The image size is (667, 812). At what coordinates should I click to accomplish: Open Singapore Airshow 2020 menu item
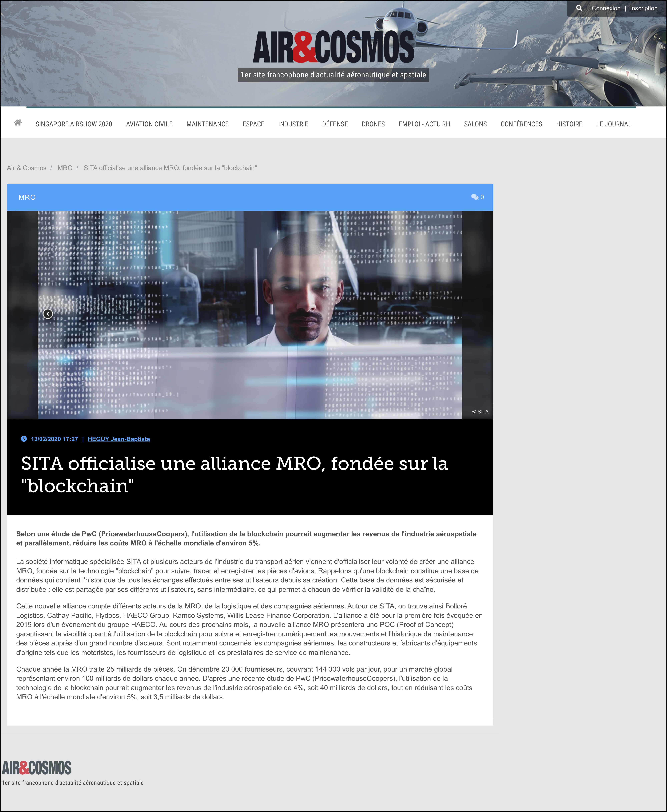coord(74,124)
